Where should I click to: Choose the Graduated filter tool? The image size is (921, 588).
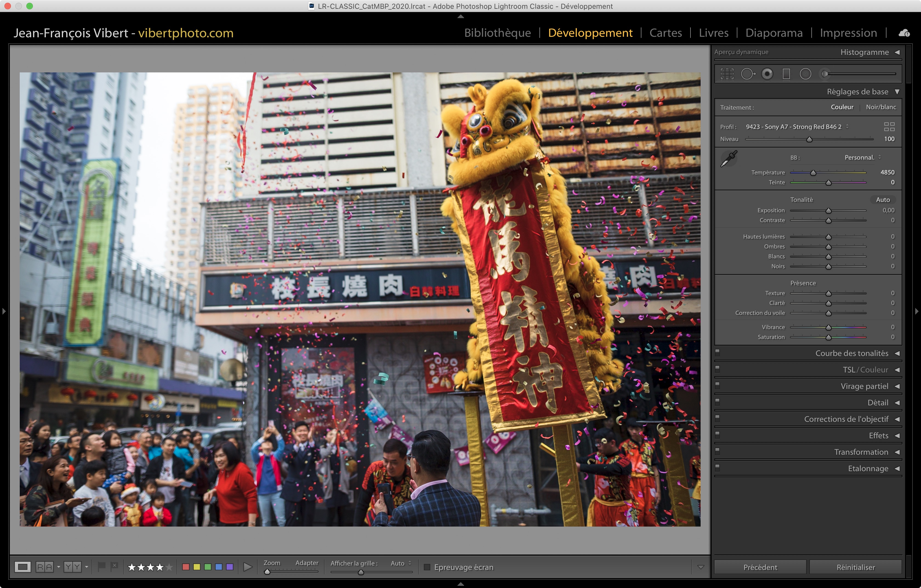pyautogui.click(x=786, y=74)
